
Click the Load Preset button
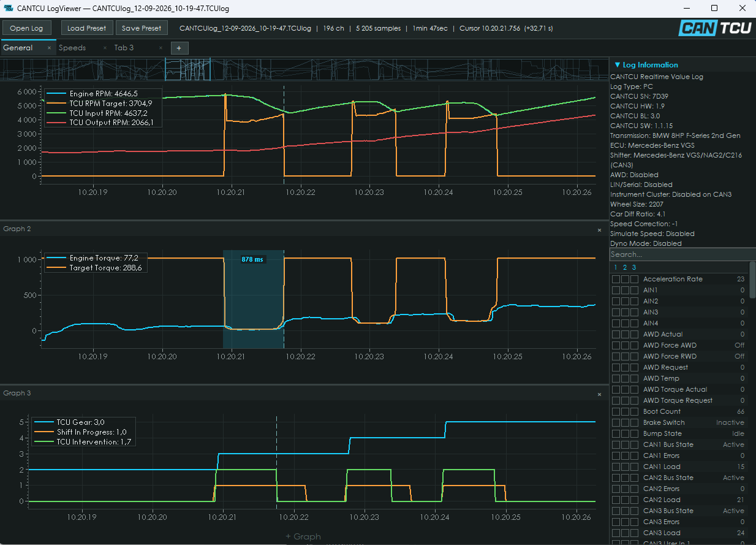(86, 28)
